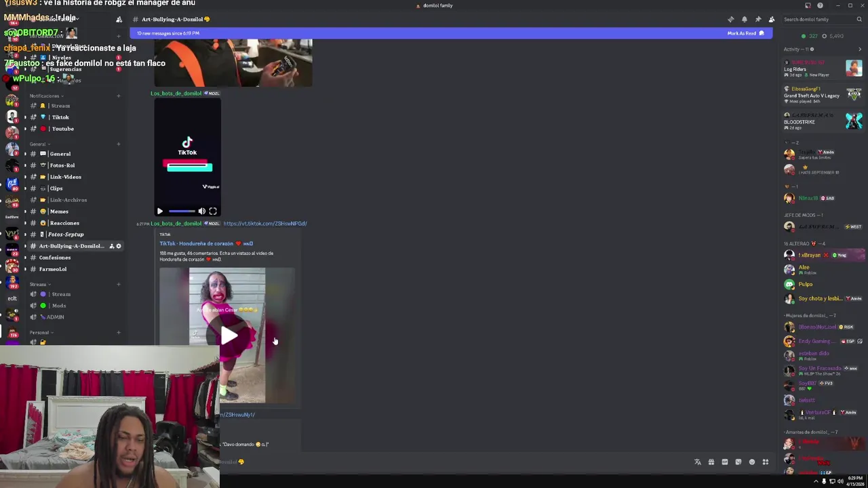This screenshot has height=488, width=868.
Task: Open settings gear for Art-Bullying-A-Domilol channel
Action: [x=119, y=246]
